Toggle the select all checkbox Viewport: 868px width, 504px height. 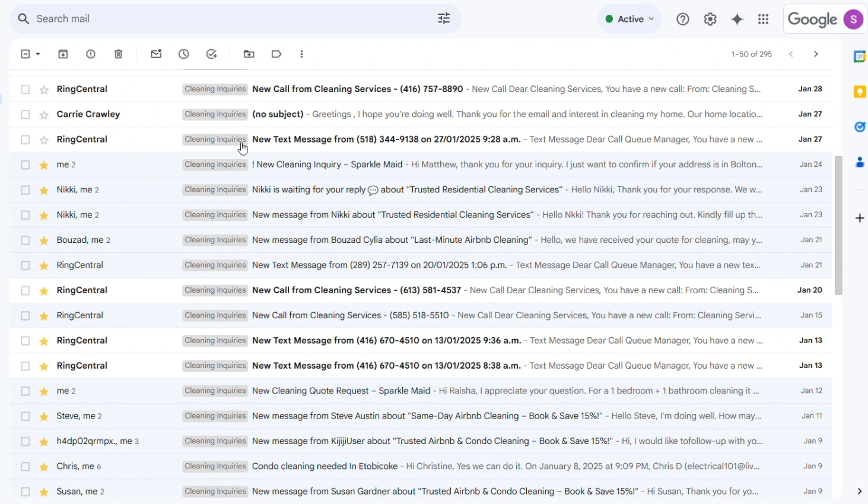click(x=25, y=54)
